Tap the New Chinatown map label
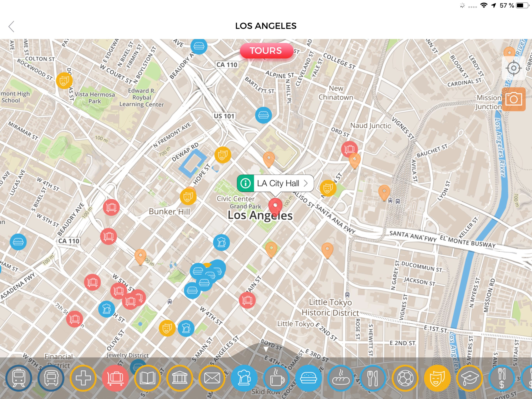Viewport: 532px width, 399px height. point(336,93)
